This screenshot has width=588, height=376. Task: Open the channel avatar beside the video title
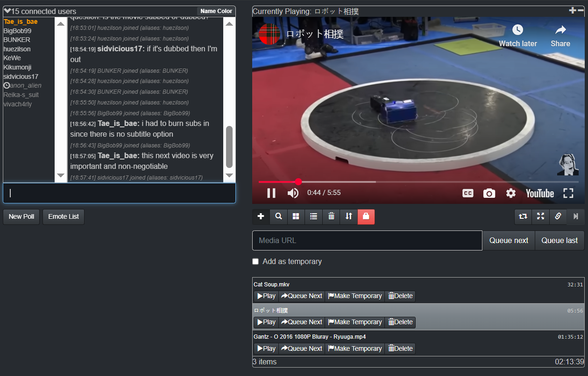click(x=269, y=34)
